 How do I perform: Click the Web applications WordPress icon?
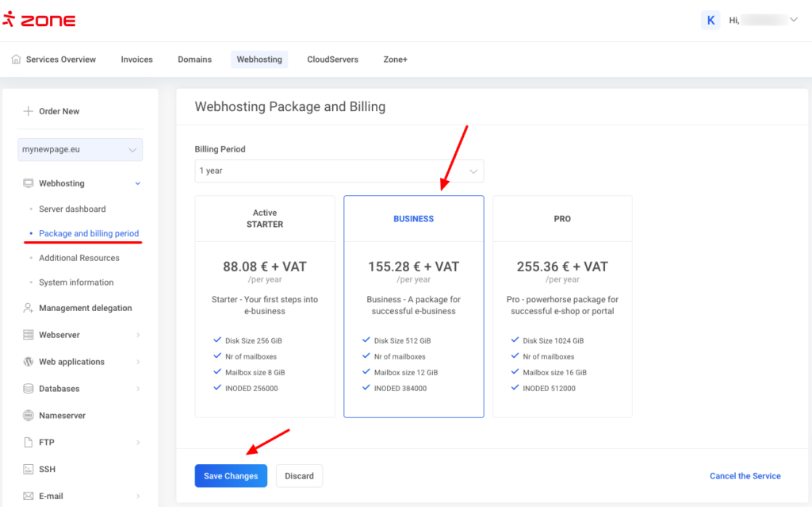(29, 362)
